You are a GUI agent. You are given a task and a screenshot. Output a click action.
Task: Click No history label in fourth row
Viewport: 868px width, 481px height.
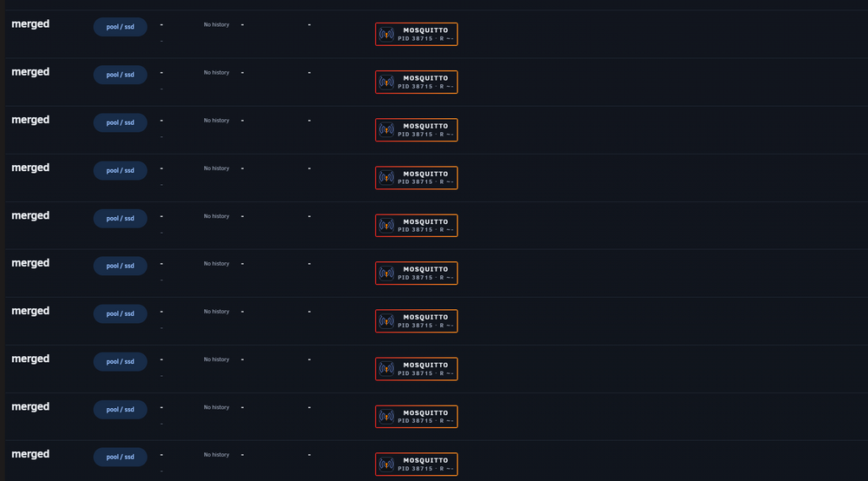(x=216, y=168)
